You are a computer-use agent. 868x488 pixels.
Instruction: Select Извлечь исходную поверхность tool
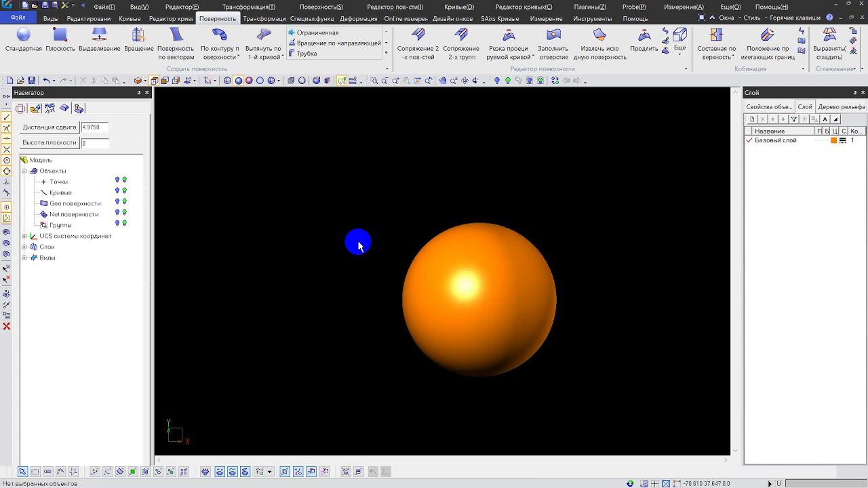[600, 44]
